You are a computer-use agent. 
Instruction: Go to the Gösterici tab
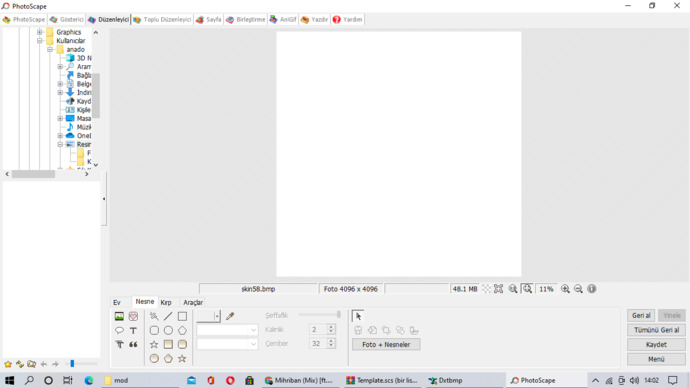click(67, 19)
